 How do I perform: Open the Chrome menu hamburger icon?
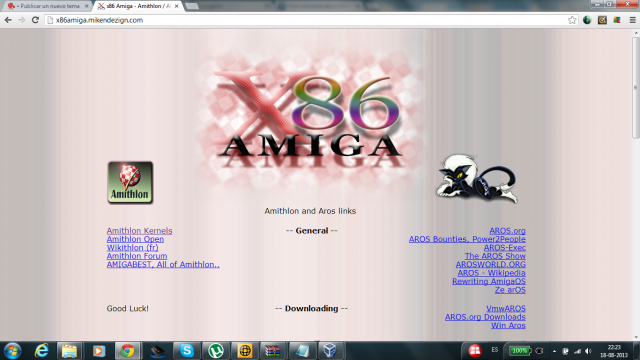[632, 20]
